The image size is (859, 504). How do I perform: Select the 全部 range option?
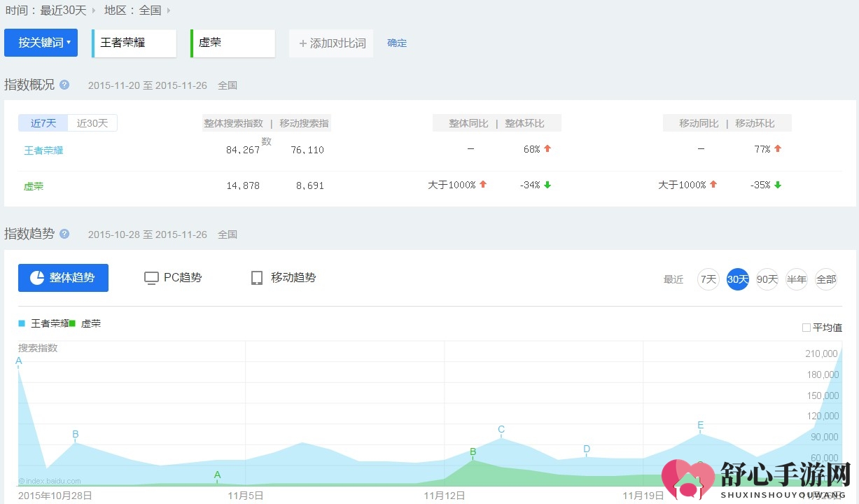[826, 279]
